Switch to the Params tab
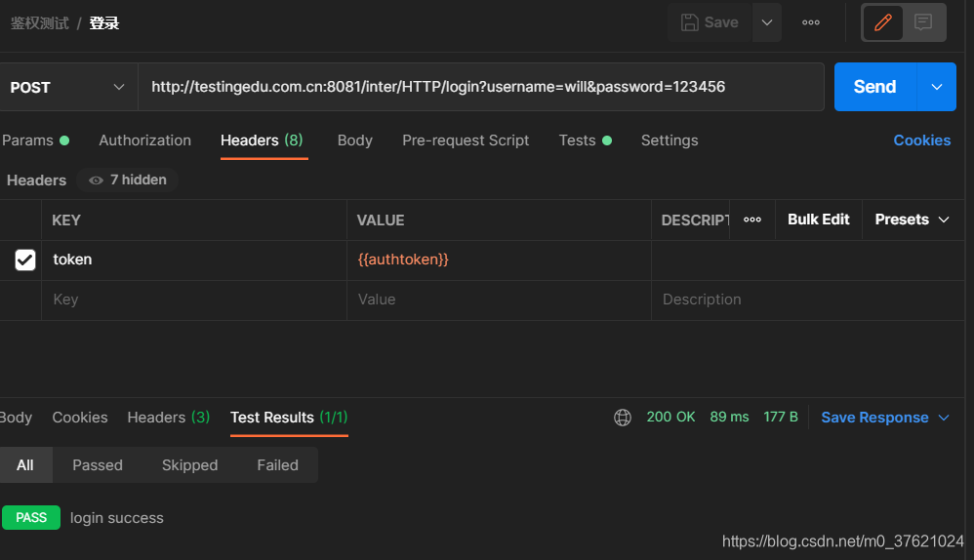The height and width of the screenshot is (560, 974). (x=35, y=140)
